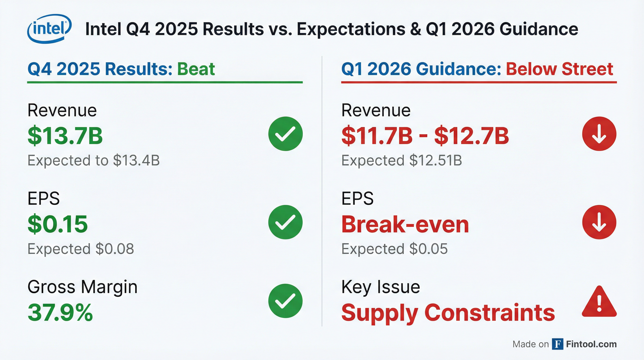The height and width of the screenshot is (360, 644).
Task: Click the red down arrow beside Revenue guidance
Action: pos(599,134)
